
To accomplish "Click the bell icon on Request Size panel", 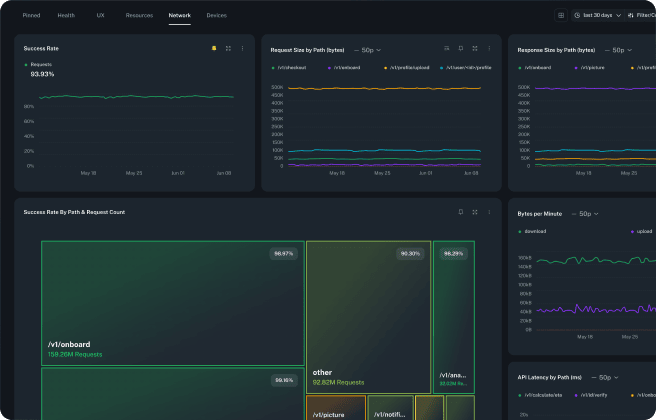I will pos(460,48).
